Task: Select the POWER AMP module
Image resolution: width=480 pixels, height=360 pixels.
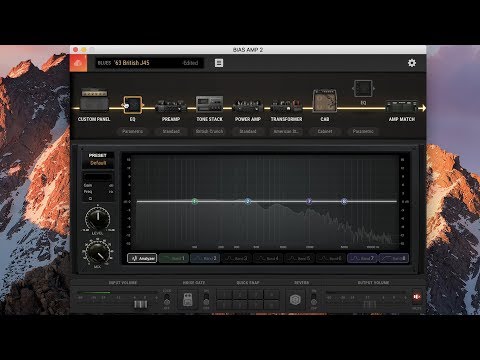Action: point(248,106)
